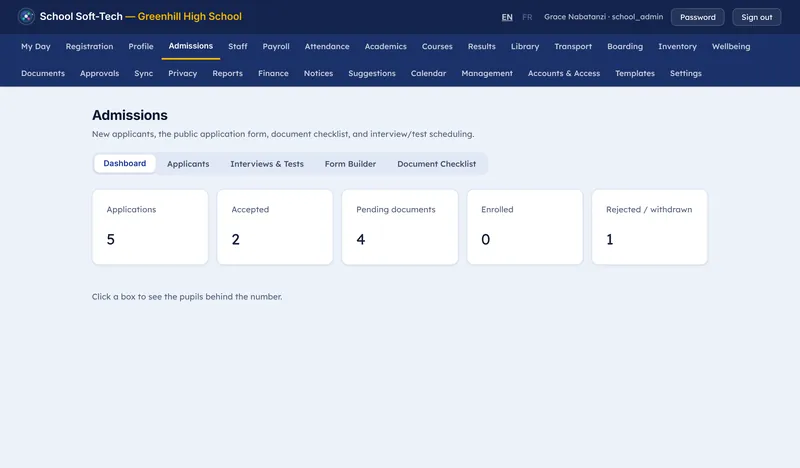Open the Library module
The height and width of the screenshot is (468, 800).
[x=525, y=46]
